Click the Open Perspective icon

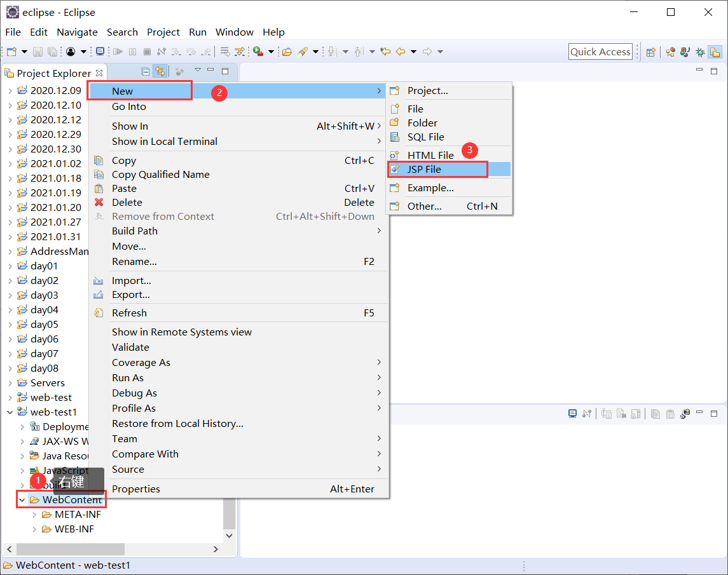coord(651,52)
